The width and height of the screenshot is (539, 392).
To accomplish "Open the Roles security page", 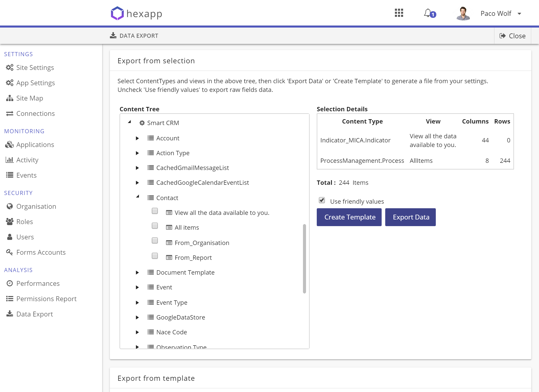I will coord(25,222).
